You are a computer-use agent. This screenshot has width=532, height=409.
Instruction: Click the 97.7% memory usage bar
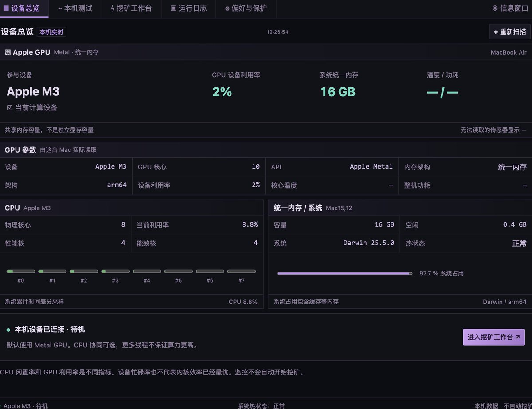pyautogui.click(x=344, y=273)
